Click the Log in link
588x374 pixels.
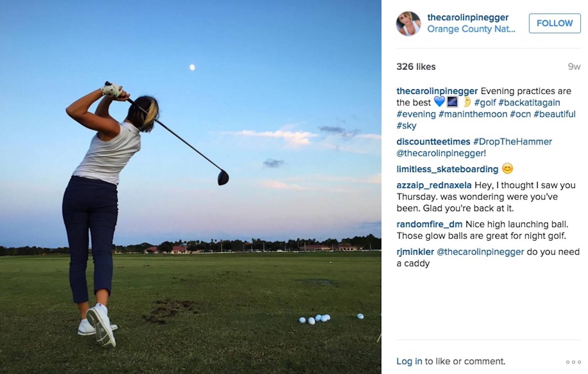tap(409, 362)
